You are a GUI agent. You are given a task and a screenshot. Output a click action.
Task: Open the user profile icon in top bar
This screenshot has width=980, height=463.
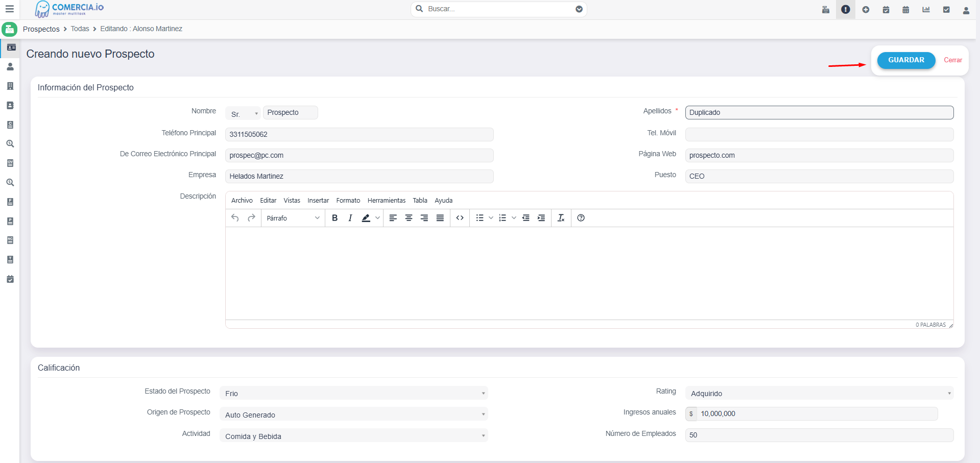tap(966, 10)
